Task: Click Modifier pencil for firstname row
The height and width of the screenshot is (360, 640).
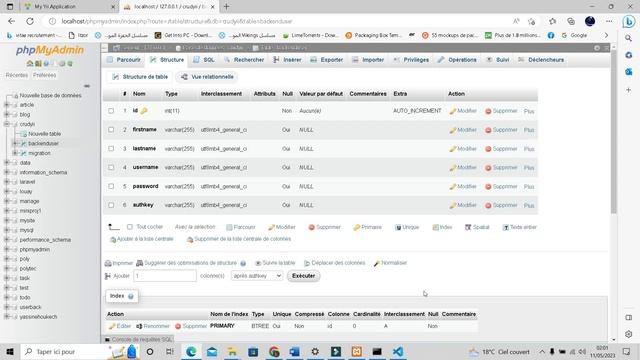Action: (x=463, y=130)
